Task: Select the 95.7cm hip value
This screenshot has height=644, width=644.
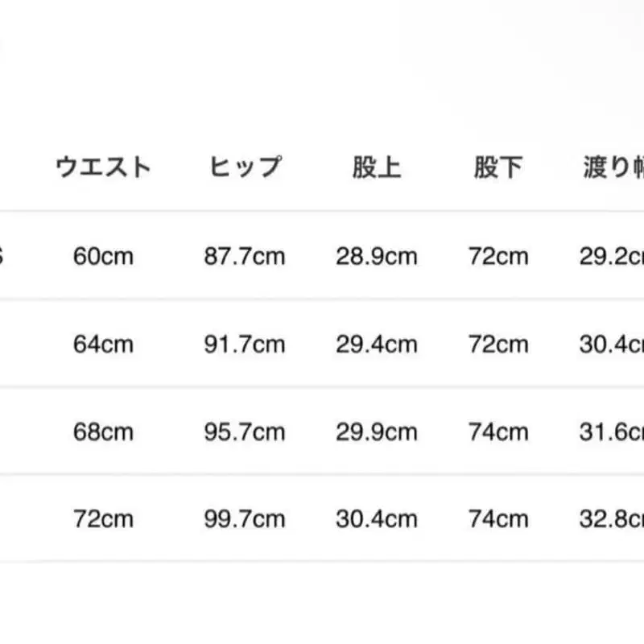Action: pyautogui.click(x=245, y=431)
